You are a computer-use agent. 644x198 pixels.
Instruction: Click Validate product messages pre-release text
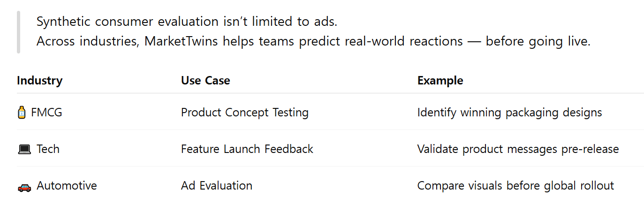tap(518, 149)
